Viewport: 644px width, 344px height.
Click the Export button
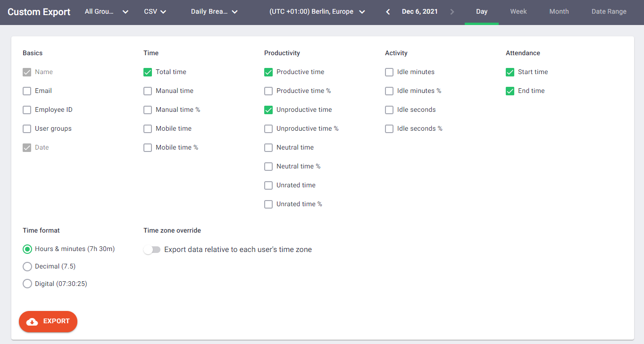click(x=48, y=321)
